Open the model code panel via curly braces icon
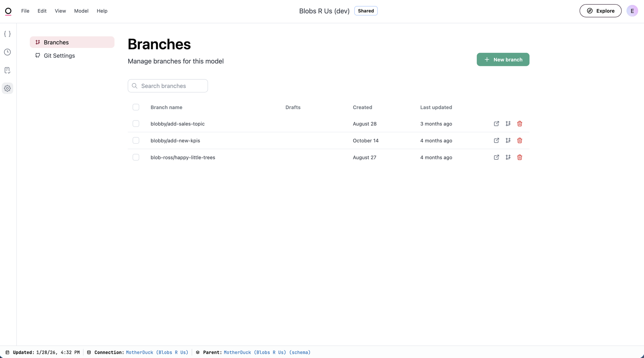Screen dimensions: 644x358 7,34
